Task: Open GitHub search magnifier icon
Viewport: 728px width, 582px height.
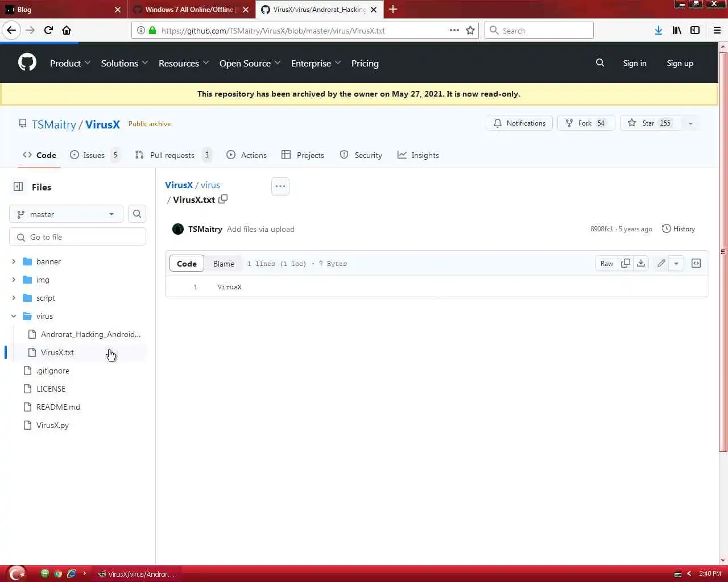Action: point(600,63)
